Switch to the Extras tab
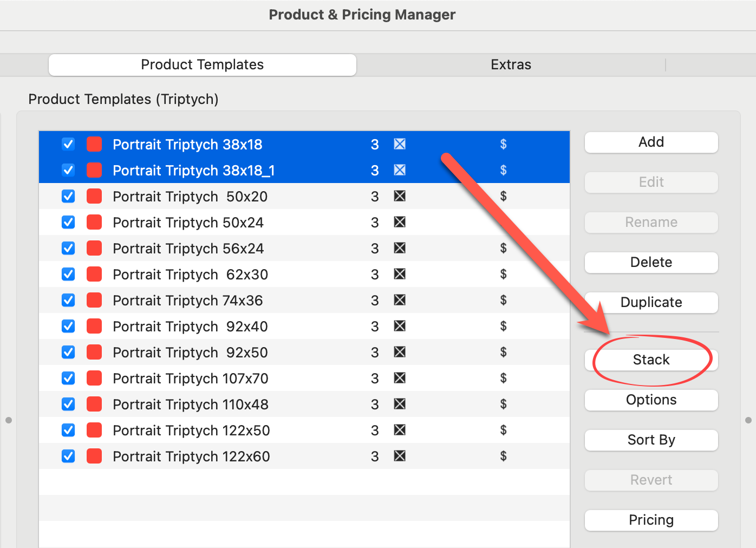756x548 pixels. 510,65
